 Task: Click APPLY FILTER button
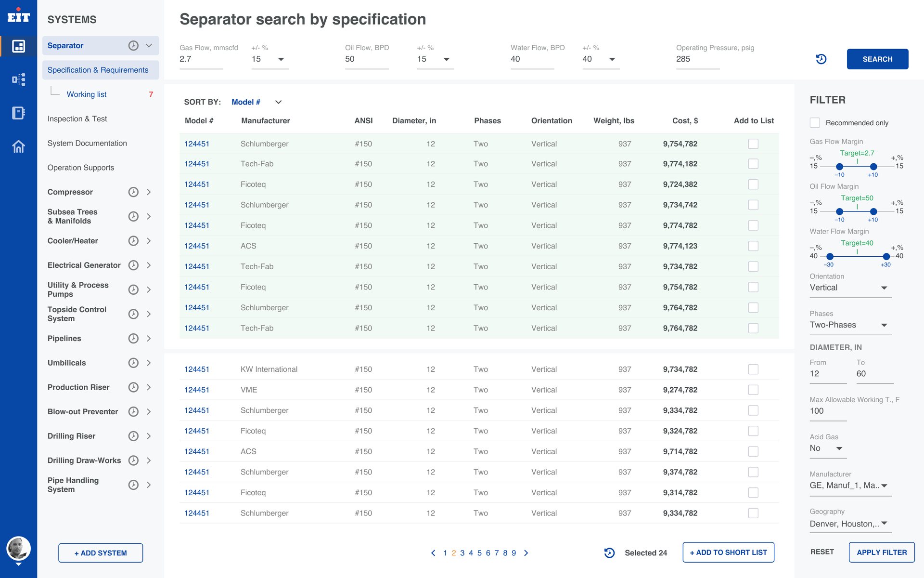tap(882, 552)
